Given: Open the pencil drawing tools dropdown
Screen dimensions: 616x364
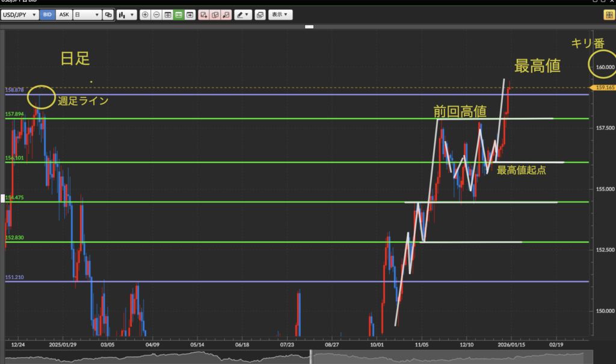Looking at the screenshot, I should (x=243, y=15).
